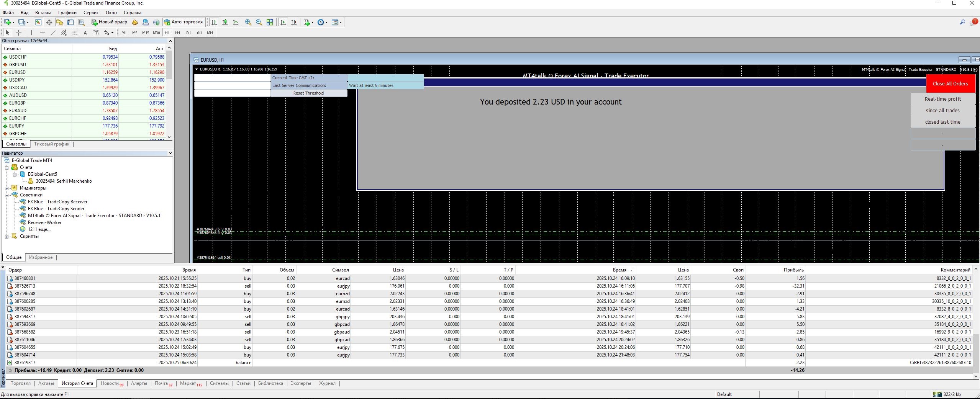This screenshot has height=399, width=980.
Task: Toggle the Market Watch panel toolbar icon
Action: (38, 22)
